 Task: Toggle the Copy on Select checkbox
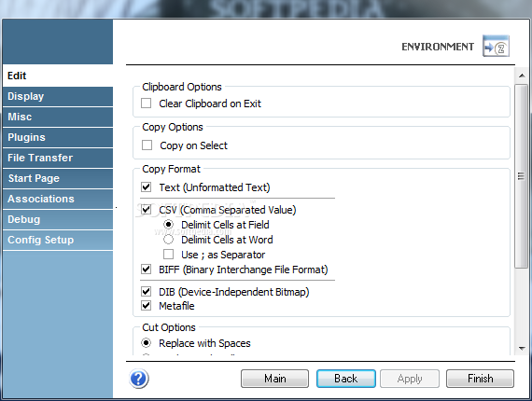coord(147,145)
